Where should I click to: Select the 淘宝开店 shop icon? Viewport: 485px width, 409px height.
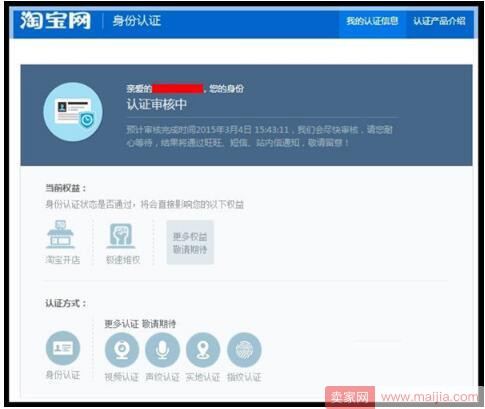coord(60,235)
